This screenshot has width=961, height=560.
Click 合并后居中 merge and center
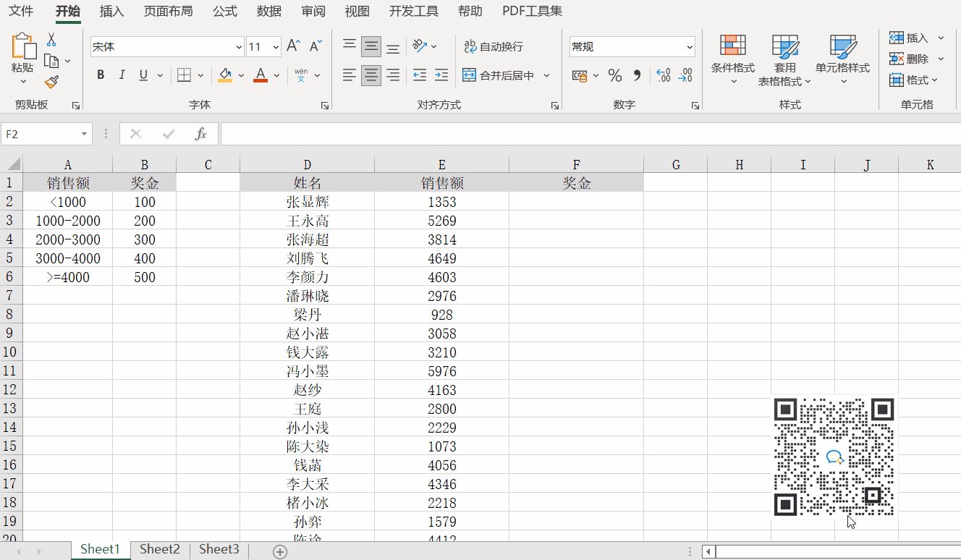(x=499, y=75)
